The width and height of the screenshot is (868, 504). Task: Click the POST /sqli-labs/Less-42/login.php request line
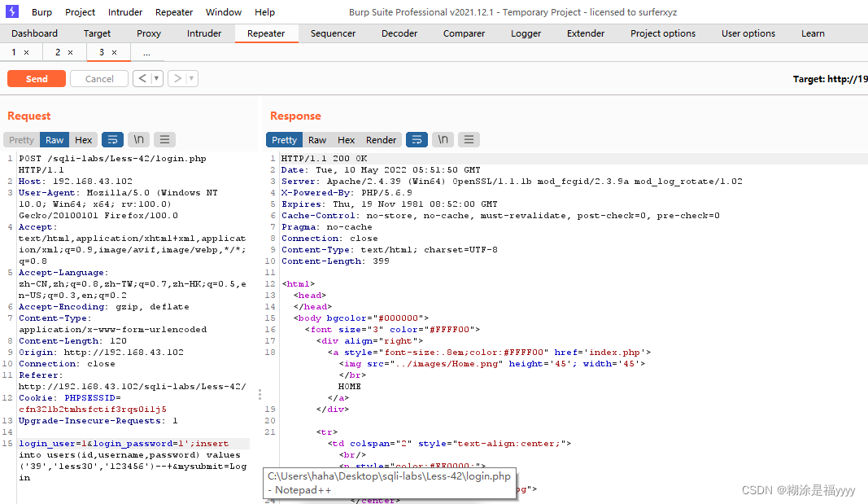click(x=112, y=159)
